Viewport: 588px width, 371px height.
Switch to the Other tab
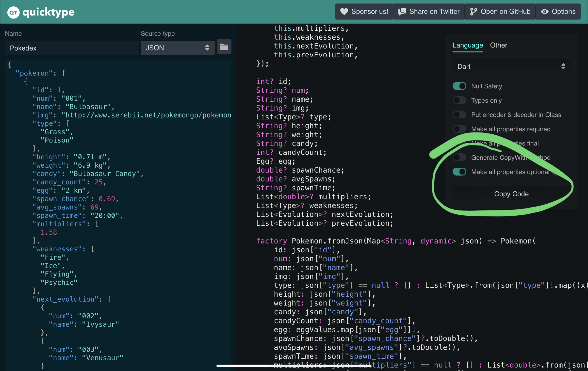tap(498, 45)
